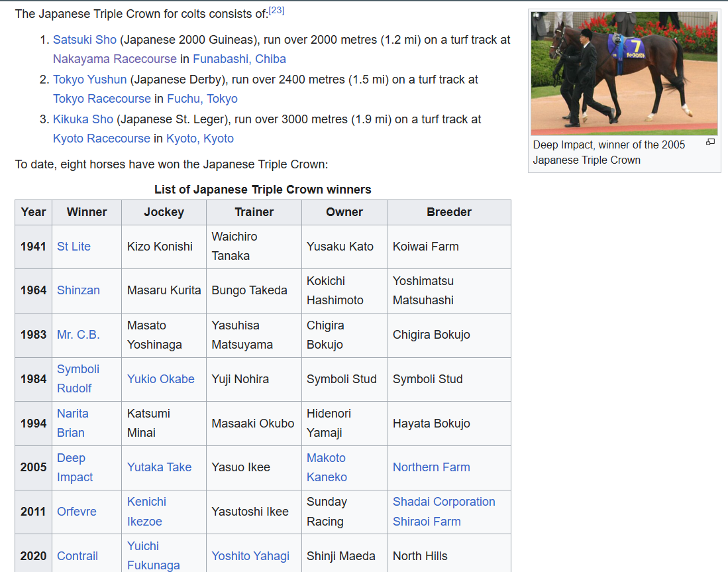Viewport: 728px width, 572px height.
Task: Select the 2011 year cell
Action: pyautogui.click(x=33, y=512)
